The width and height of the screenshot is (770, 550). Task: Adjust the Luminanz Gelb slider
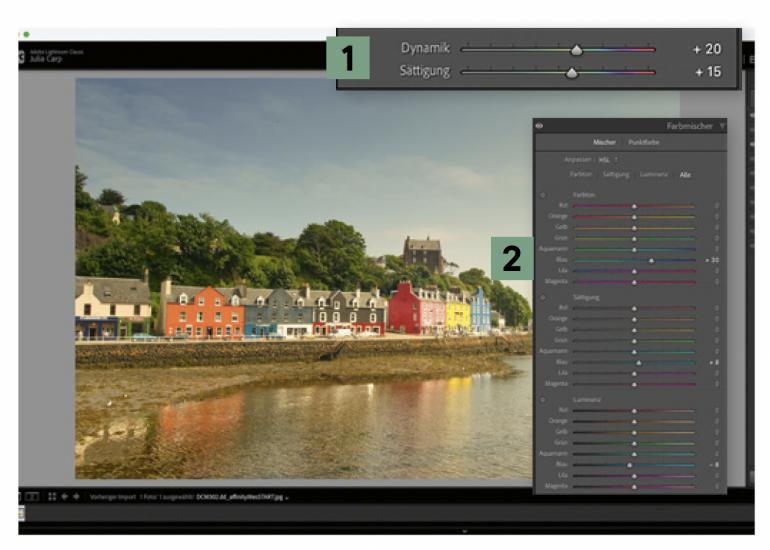634,433
